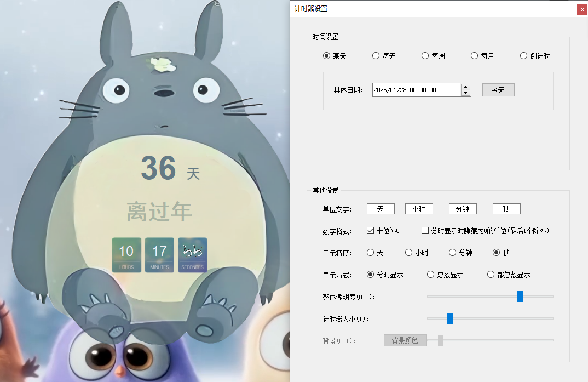Click the SECONDES tile on the widget

(192, 255)
